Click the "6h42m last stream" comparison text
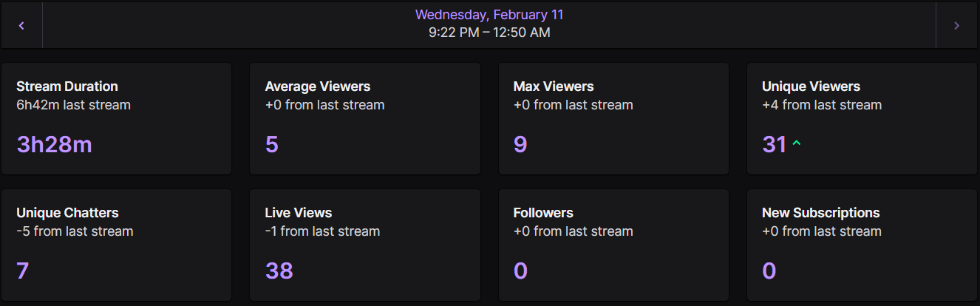 tap(73, 105)
